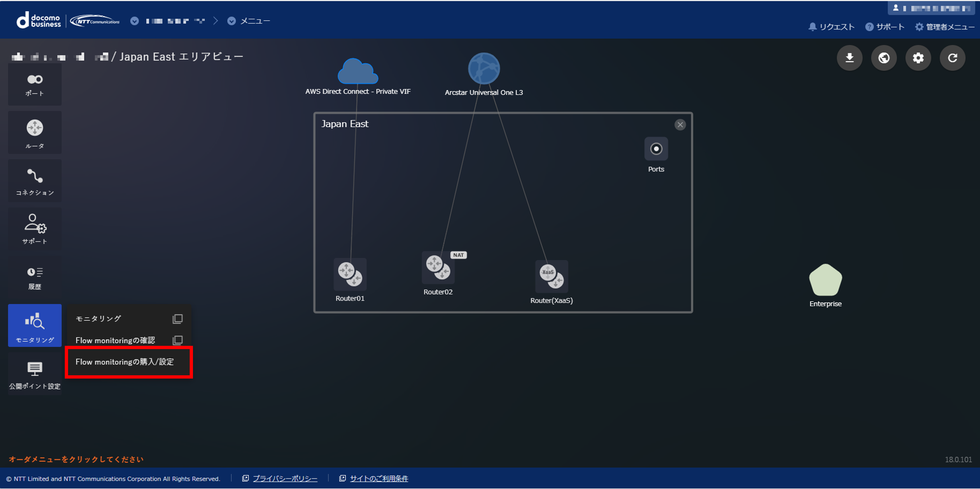Click the globe view icon button

884,58
